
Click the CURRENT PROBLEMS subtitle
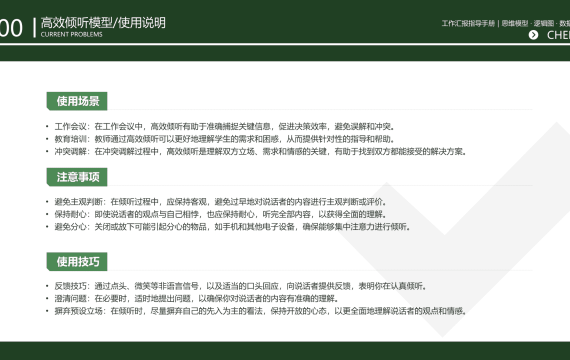pyautogui.click(x=72, y=35)
